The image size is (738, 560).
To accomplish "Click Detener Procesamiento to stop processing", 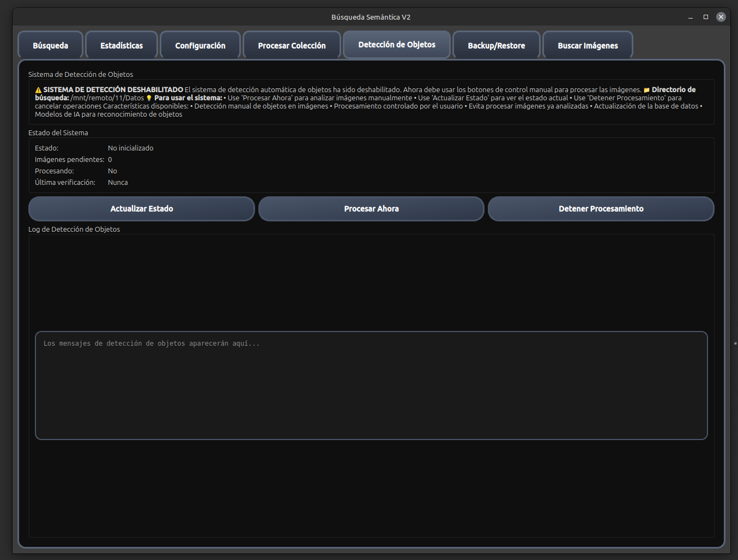I will point(601,209).
